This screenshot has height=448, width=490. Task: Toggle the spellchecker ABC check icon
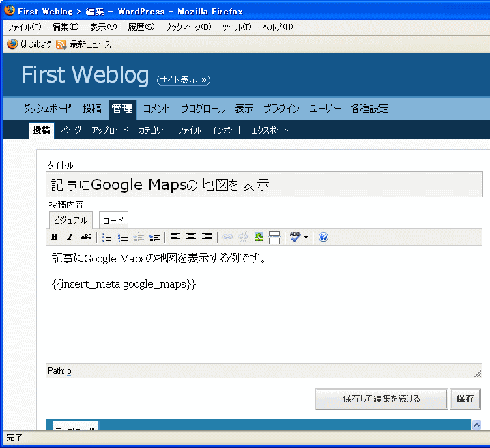[295, 237]
